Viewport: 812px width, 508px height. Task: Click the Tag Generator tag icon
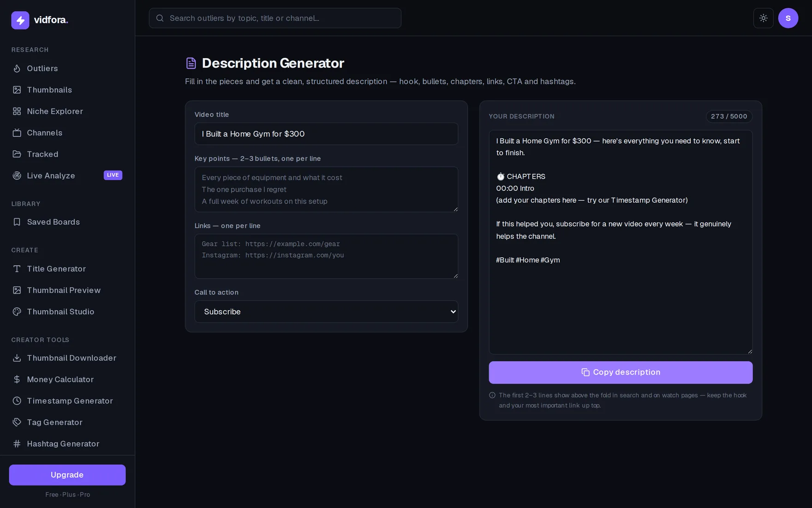coord(17,422)
